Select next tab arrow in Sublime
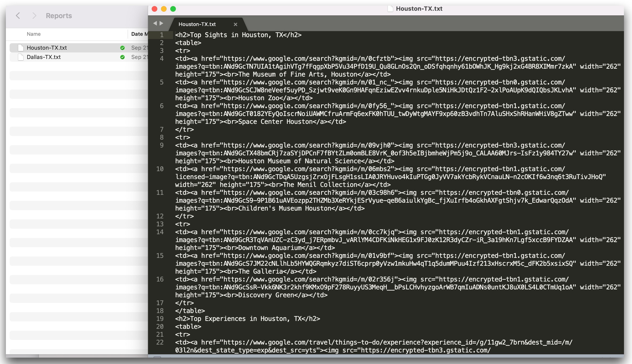The image size is (632, 364). (x=161, y=24)
